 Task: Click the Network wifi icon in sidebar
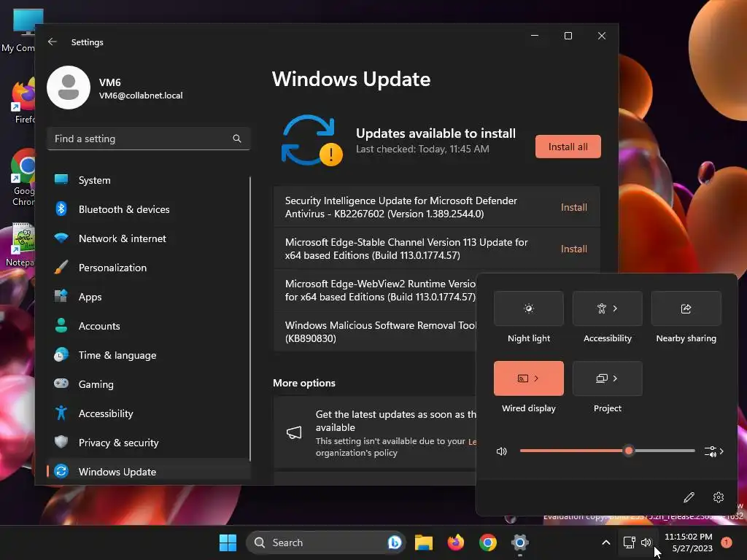[x=61, y=238]
